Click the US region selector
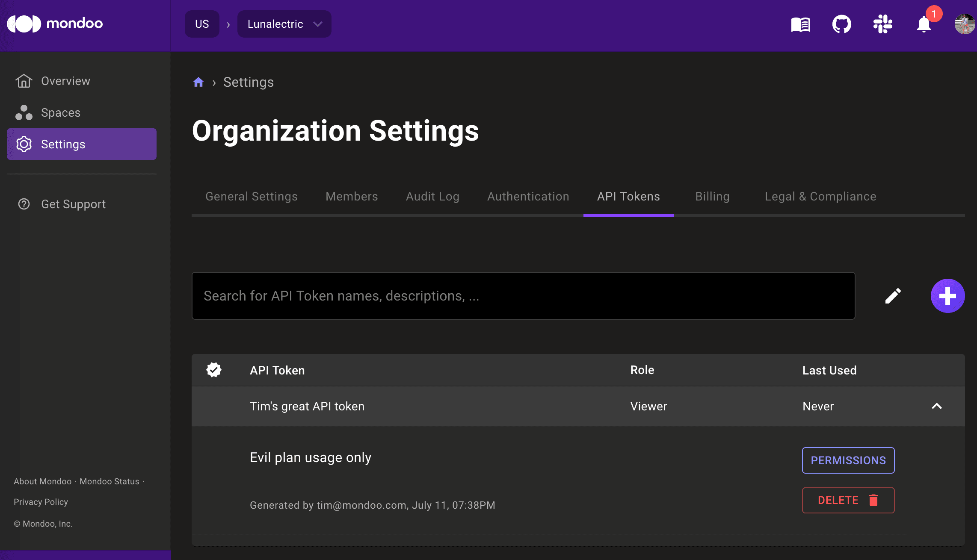977x560 pixels. pyautogui.click(x=202, y=24)
